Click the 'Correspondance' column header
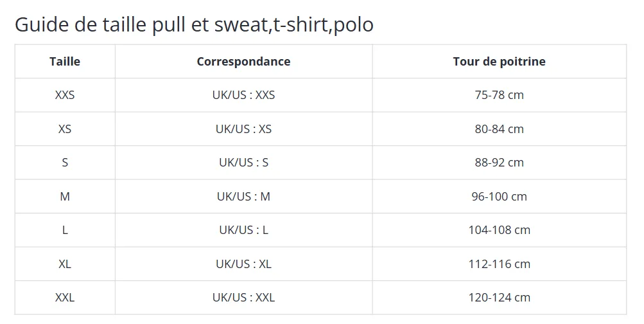 [x=243, y=62]
